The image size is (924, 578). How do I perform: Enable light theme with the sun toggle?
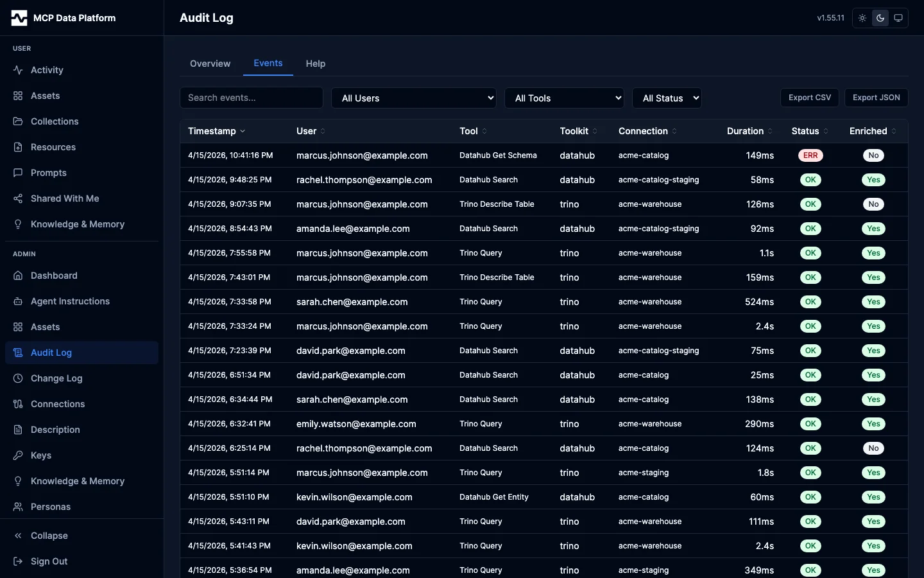862,18
